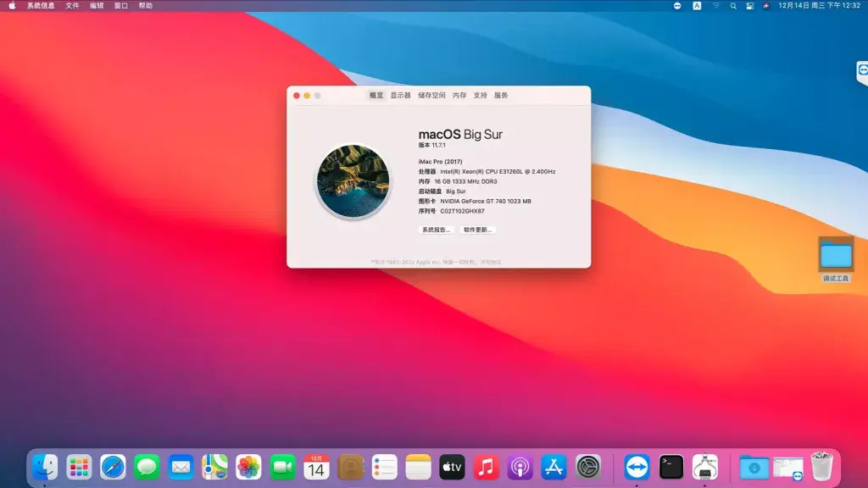Open Control Center in menu bar
Viewport: 868px width, 488px height.
750,6
